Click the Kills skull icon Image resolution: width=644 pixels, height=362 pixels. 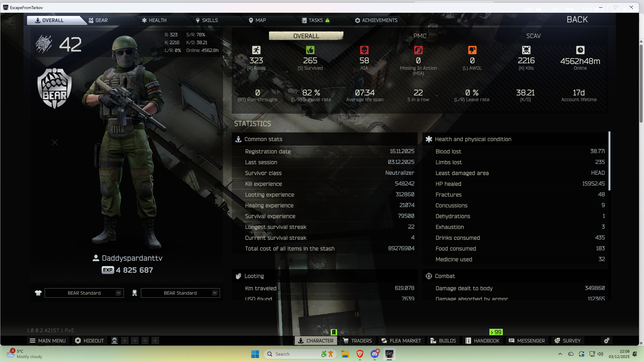526,50
